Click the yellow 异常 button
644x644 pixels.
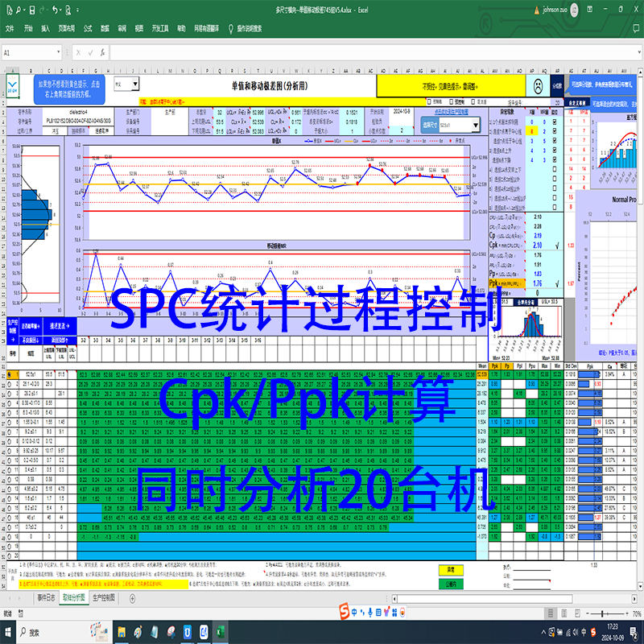(x=451, y=570)
